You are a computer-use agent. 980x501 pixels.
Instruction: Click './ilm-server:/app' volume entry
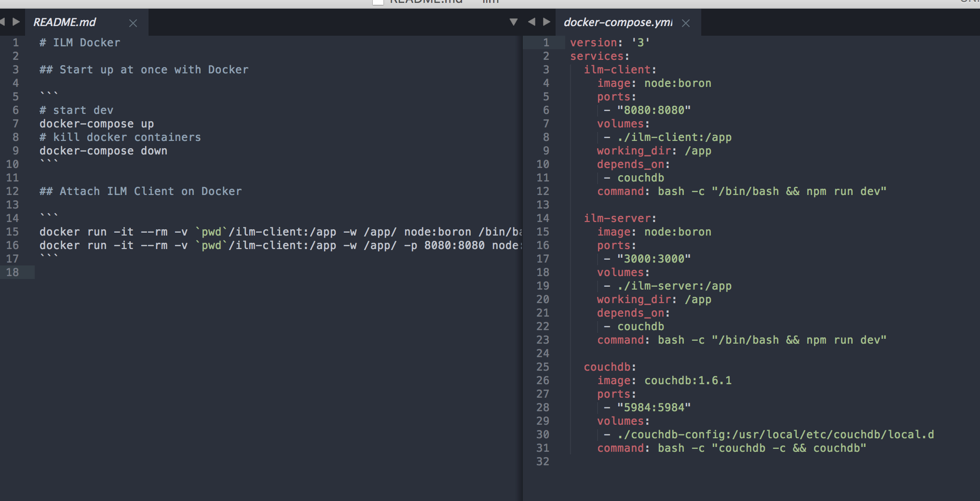click(x=674, y=286)
